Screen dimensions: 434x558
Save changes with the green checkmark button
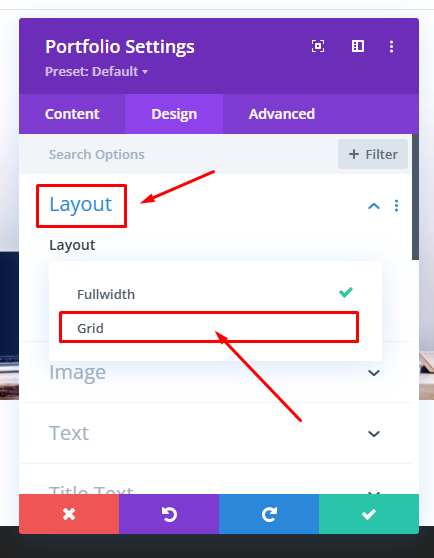(369, 514)
